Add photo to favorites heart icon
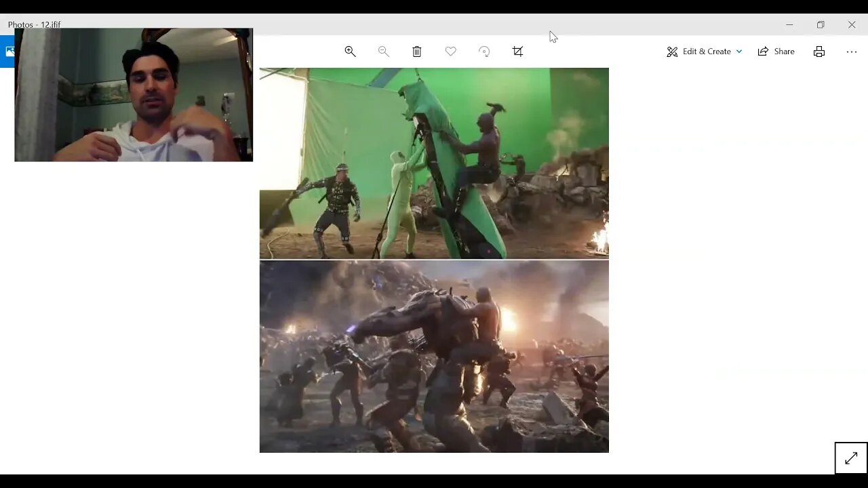This screenshot has width=868, height=488. tap(450, 52)
